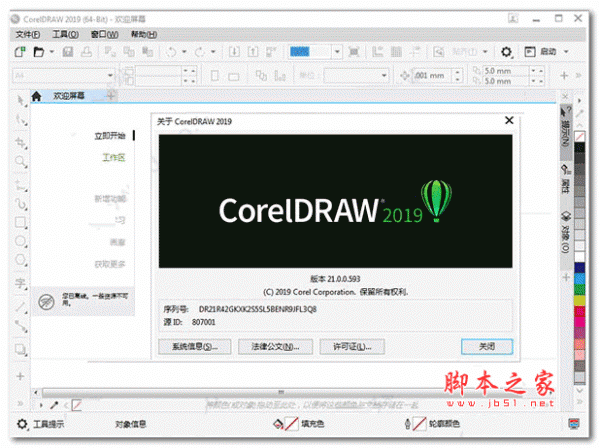Open the page size dropdown
This screenshot has width=600, height=448.
click(110, 75)
